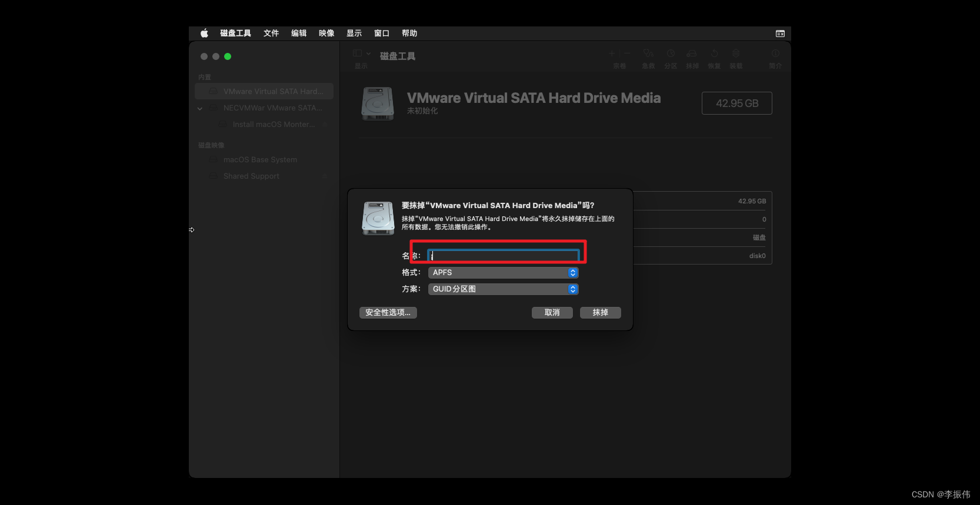
Task: Click the 42.95 GB capacity box
Action: click(x=736, y=103)
